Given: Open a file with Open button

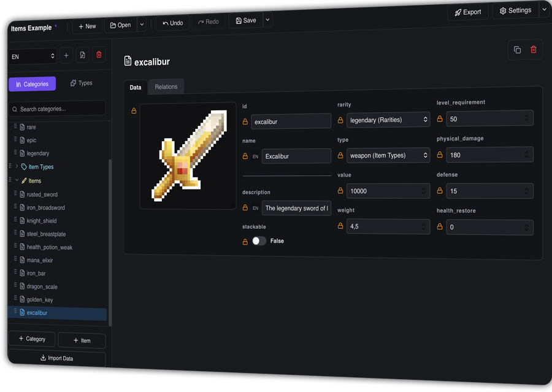Looking at the screenshot, I should [x=120, y=25].
